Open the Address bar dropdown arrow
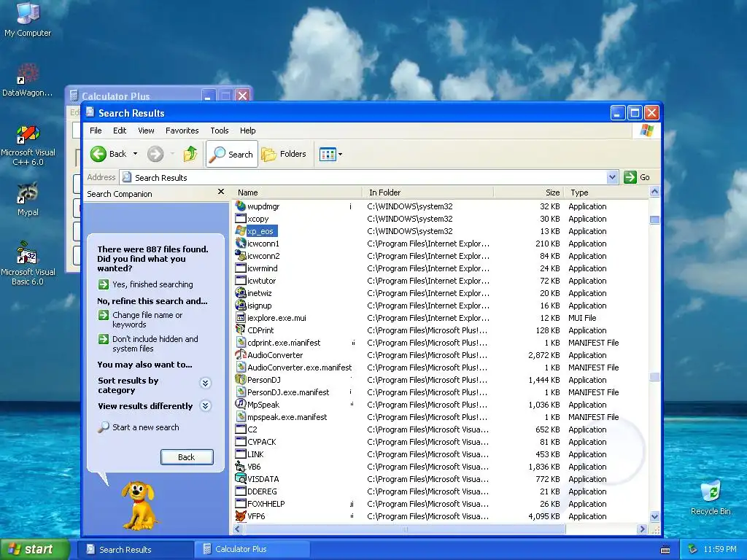Image resolution: width=747 pixels, height=560 pixels. tap(613, 177)
